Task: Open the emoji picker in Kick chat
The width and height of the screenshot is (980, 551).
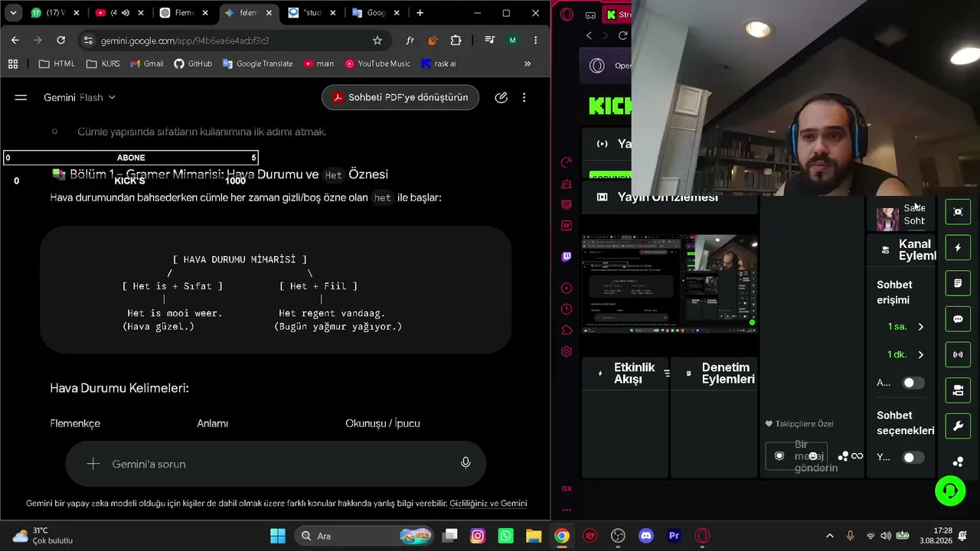Action: (813, 456)
